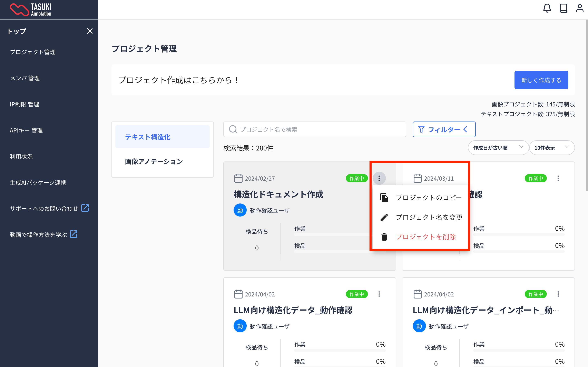Click the external link icon beside サポートへのお問い合わせ

pos(85,208)
